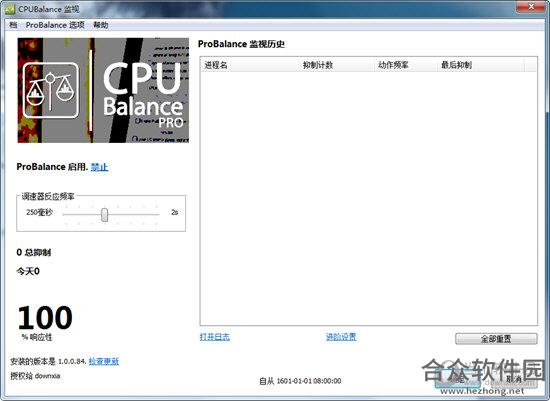Click the 检查更新 check updates link

pyautogui.click(x=104, y=361)
